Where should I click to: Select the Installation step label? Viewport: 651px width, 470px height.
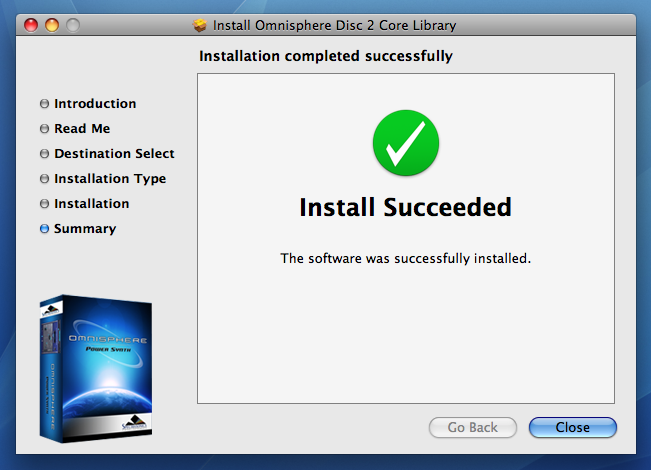point(91,204)
